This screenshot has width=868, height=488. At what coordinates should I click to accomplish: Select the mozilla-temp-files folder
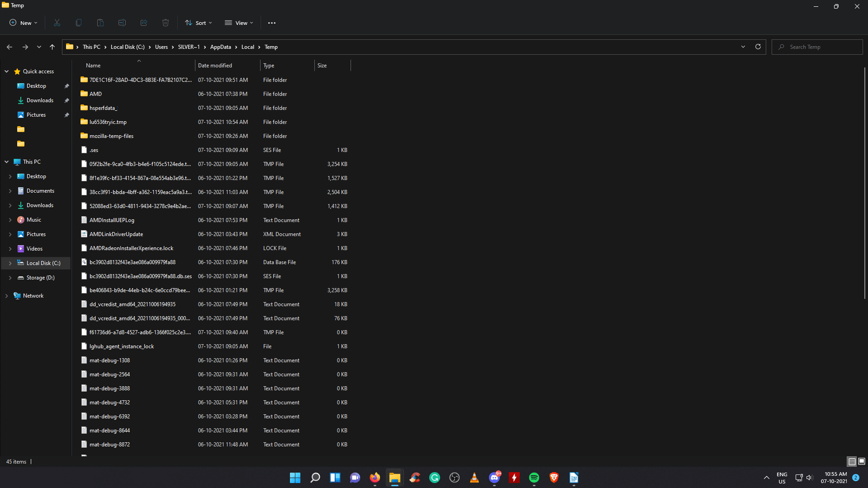pyautogui.click(x=111, y=136)
